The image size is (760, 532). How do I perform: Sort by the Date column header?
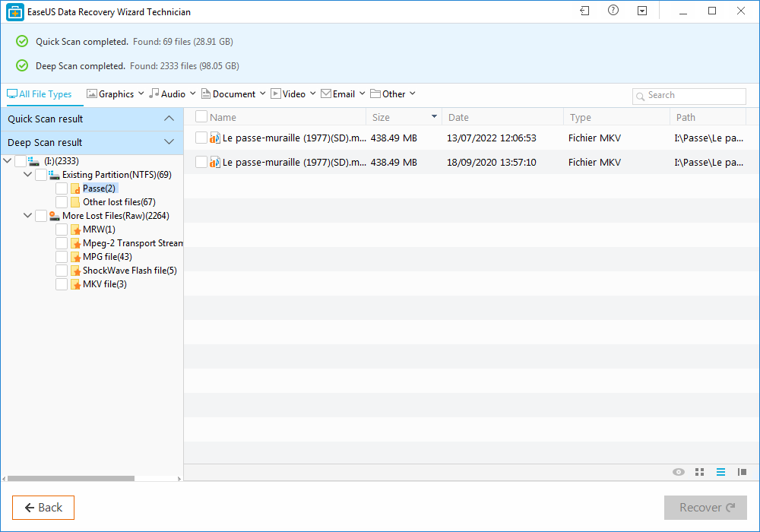point(502,117)
